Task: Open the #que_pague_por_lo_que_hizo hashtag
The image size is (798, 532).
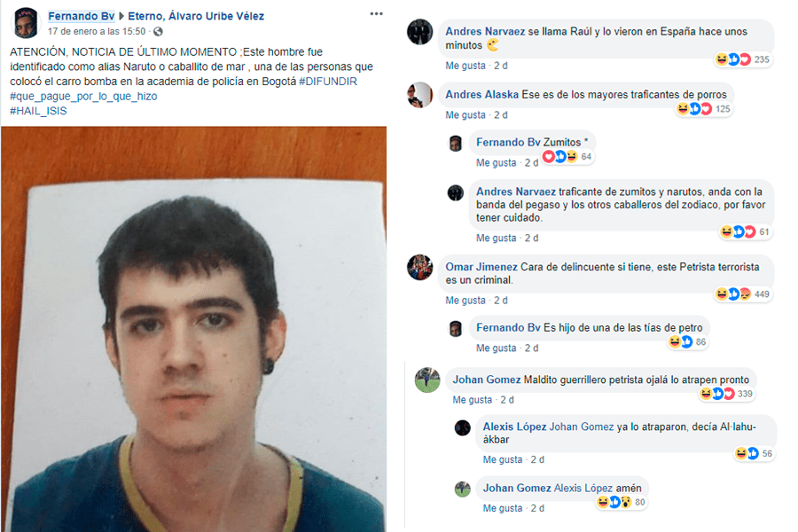Action: click(x=83, y=97)
